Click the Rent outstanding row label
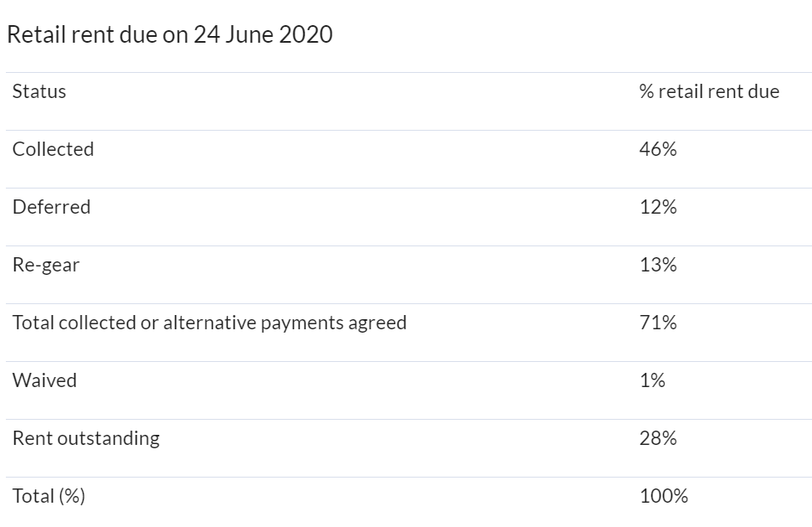 coord(86,438)
